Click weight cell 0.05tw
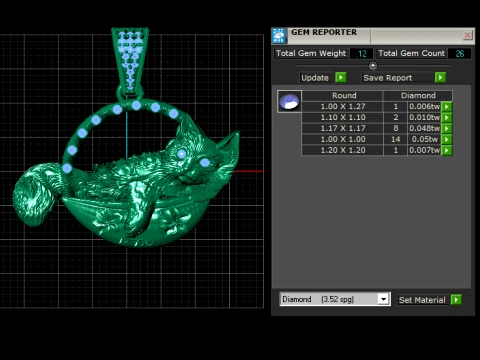This screenshot has width=480, height=360. [424, 139]
